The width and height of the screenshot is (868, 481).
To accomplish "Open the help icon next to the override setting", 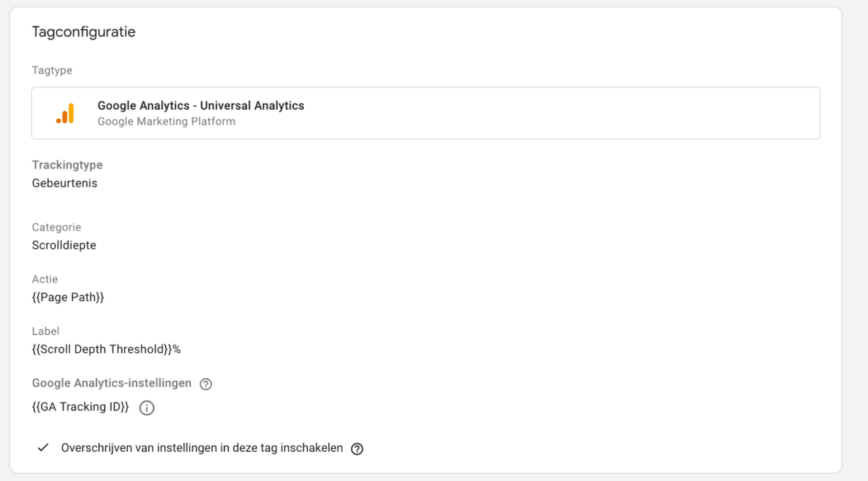I will tap(357, 448).
